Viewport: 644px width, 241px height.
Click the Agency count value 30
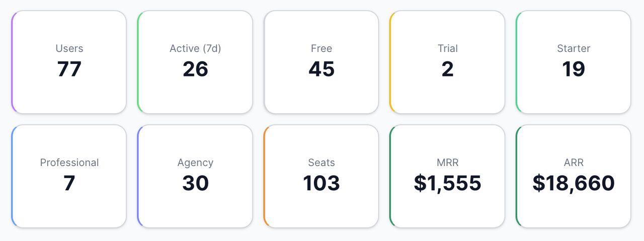tap(195, 183)
